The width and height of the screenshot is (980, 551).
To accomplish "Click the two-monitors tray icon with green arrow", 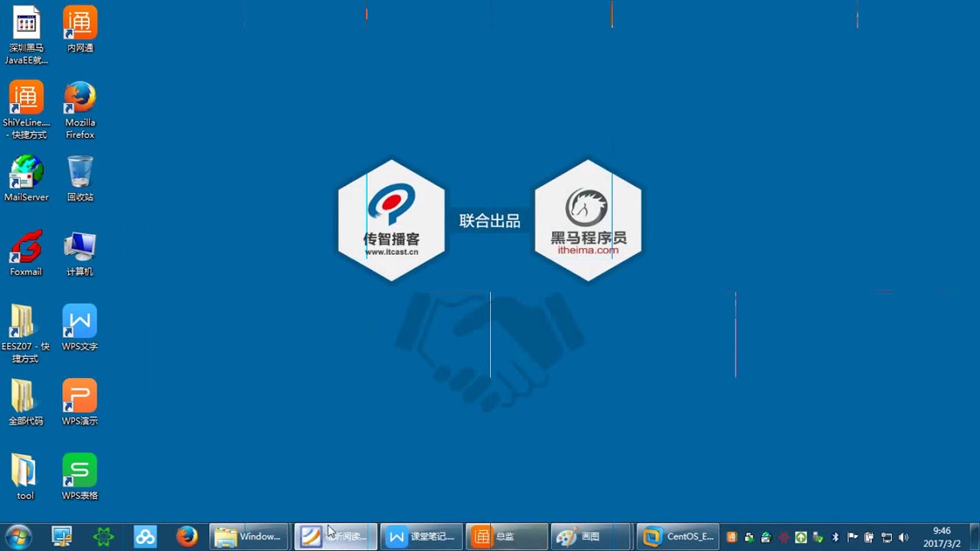I will 750,537.
